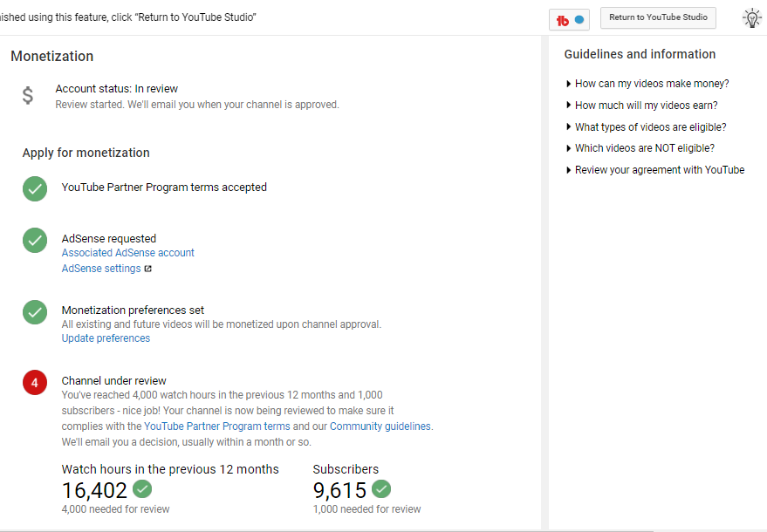767x532 pixels.
Task: Click the Monetization page heading
Action: tap(51, 56)
